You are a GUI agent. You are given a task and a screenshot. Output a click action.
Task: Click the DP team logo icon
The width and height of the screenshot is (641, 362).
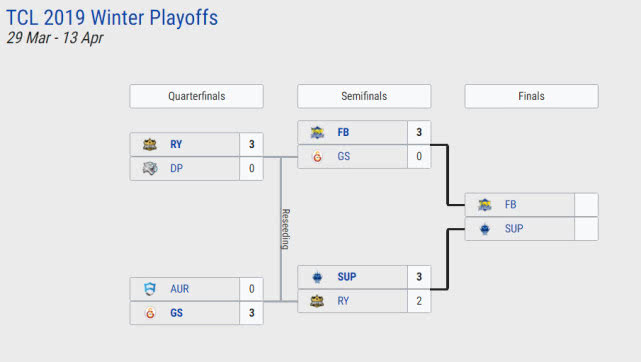pyautogui.click(x=150, y=168)
